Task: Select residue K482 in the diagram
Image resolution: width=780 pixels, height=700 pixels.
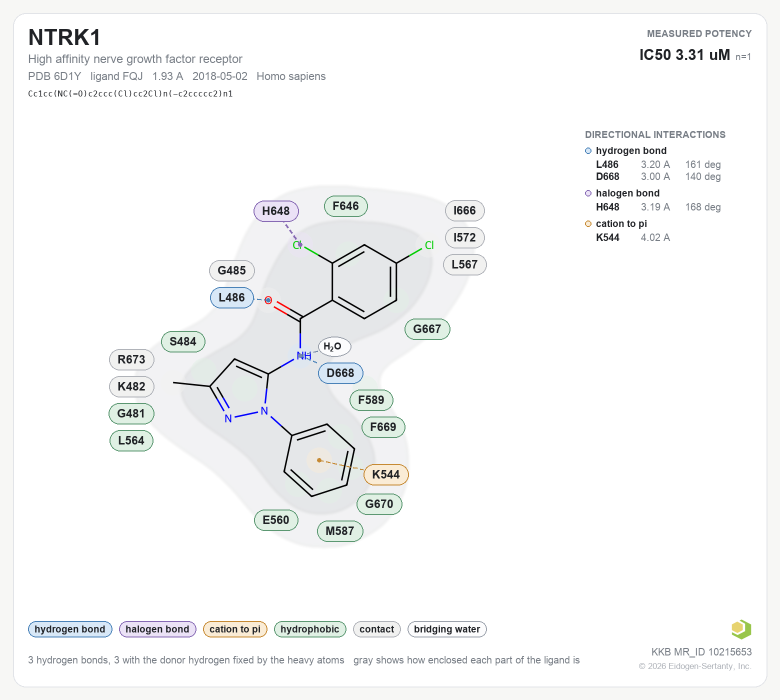Action: [x=131, y=386]
